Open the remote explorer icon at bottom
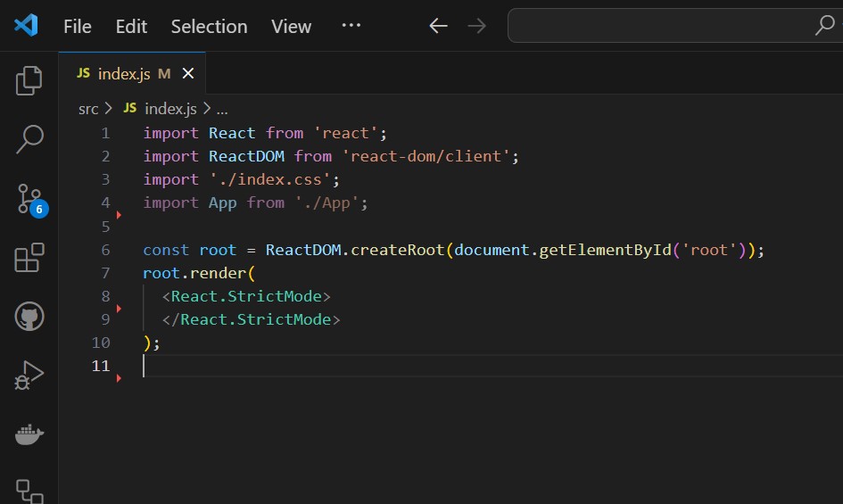 pos(29,490)
